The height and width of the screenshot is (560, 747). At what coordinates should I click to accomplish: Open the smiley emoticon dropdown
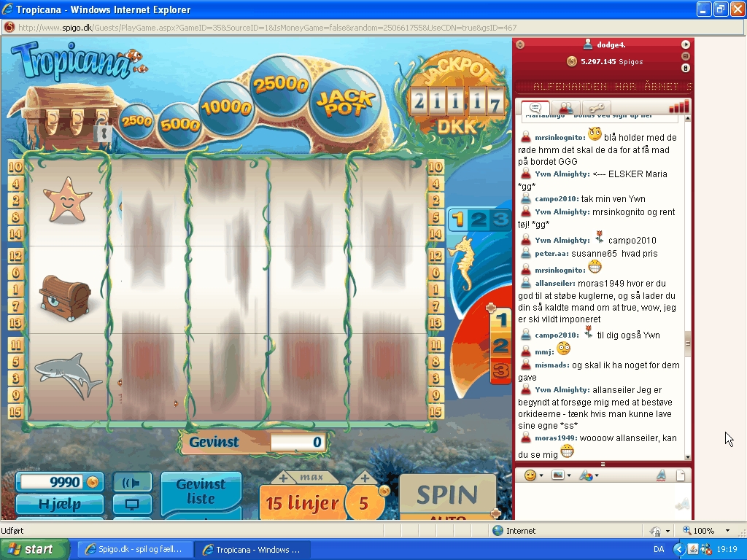(533, 475)
